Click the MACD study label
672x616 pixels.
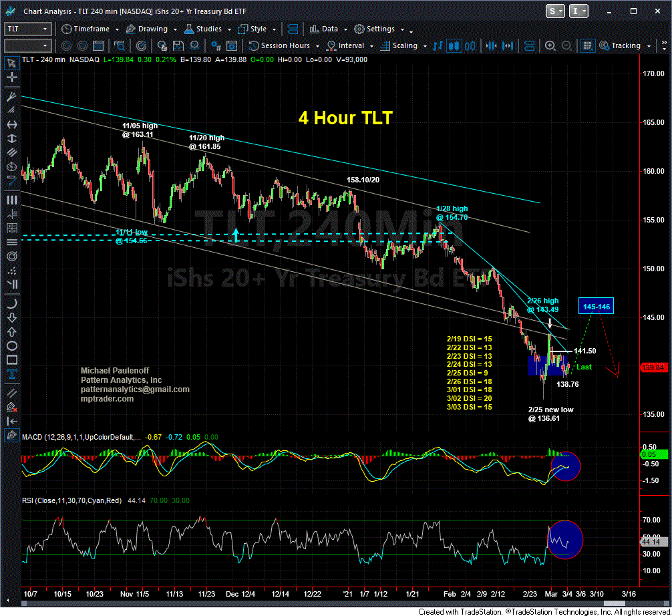tap(81, 437)
